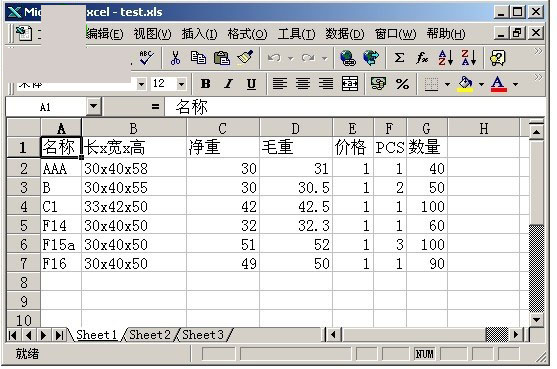Show more standard toolbar buttons chevron
Image resolution: width=557 pixels, height=369 pixels.
[539, 51]
